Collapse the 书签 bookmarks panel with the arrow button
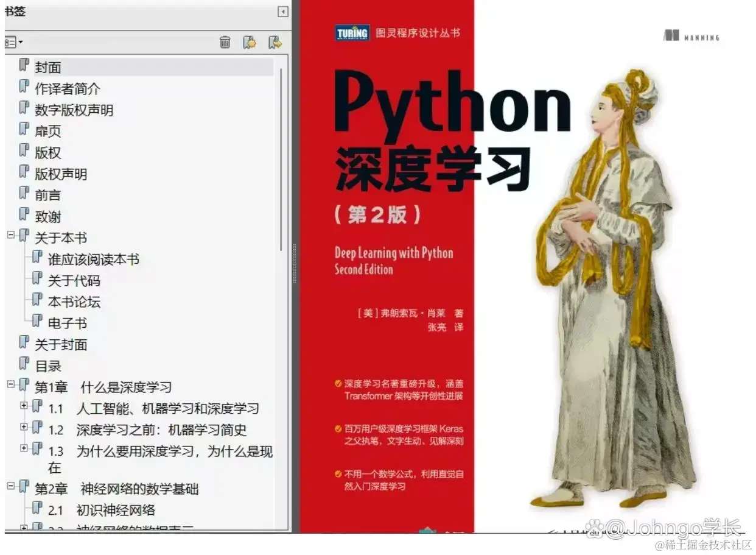Image resolution: width=756 pixels, height=555 pixels. coord(282,12)
